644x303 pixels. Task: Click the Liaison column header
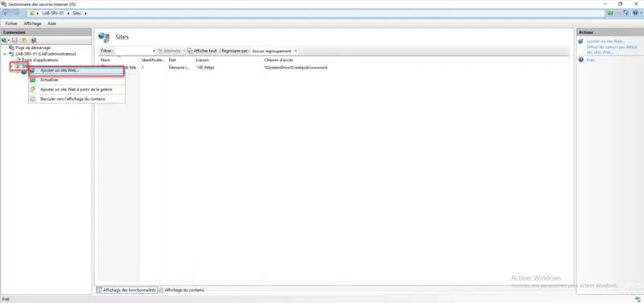click(x=229, y=60)
